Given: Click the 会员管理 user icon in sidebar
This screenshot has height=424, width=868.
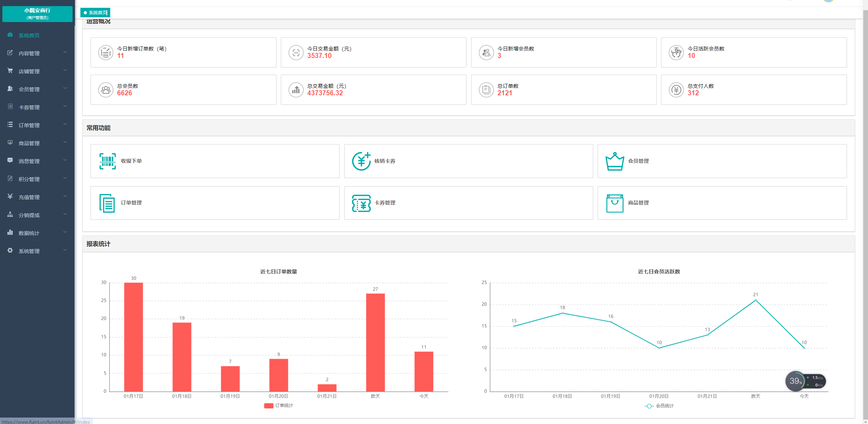Looking at the screenshot, I should pyautogui.click(x=10, y=89).
